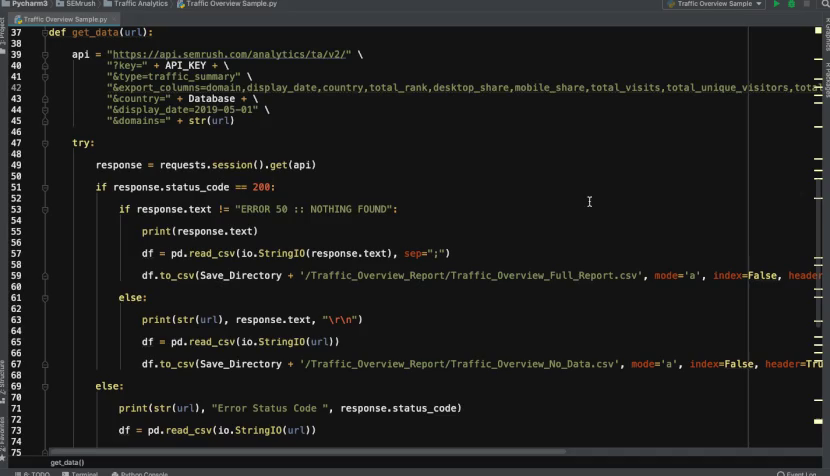Image resolution: width=830 pixels, height=476 pixels.
Task: Click the horizontal scrollbar under the editor
Action: (400, 453)
